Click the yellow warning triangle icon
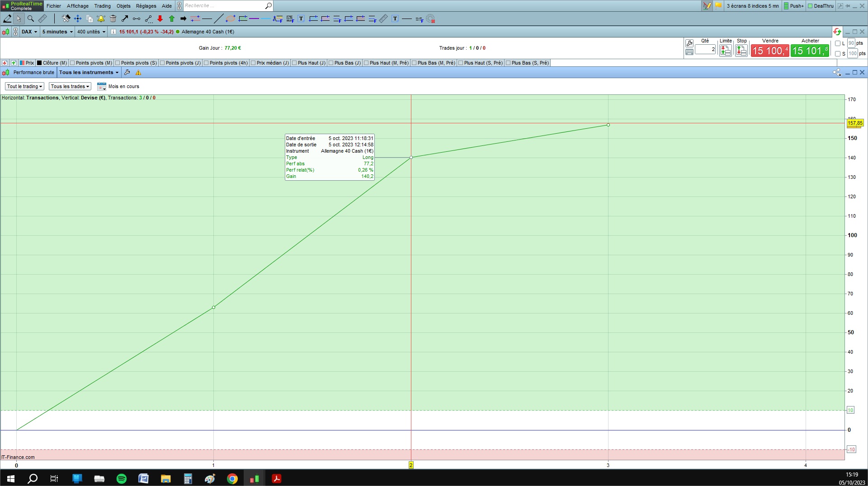Image resolution: width=868 pixels, height=486 pixels. pos(138,72)
